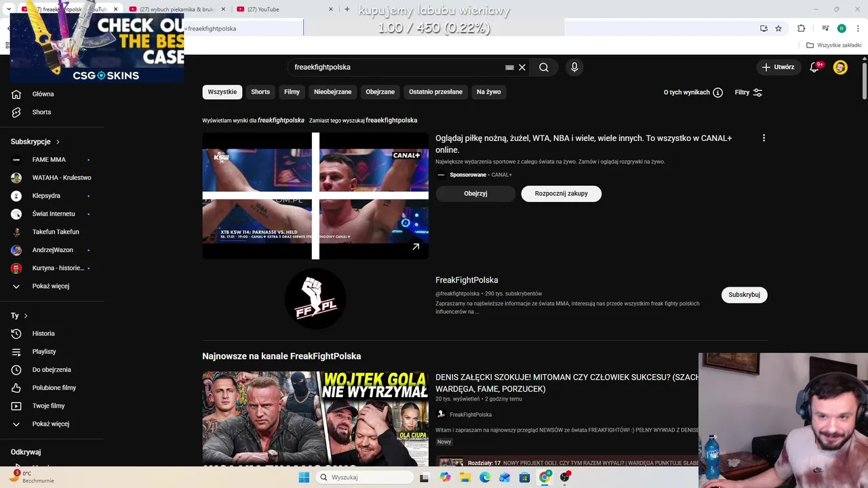Open the tab search dropdown arrow
Screen dimensions: 868x488
(8, 9)
